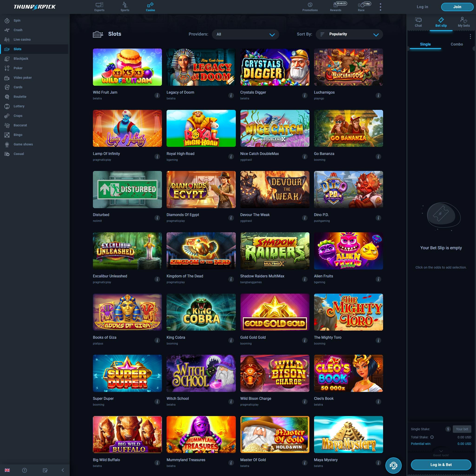This screenshot has height=476, width=476.
Task: Open the Chat panel tab
Action: [418, 22]
